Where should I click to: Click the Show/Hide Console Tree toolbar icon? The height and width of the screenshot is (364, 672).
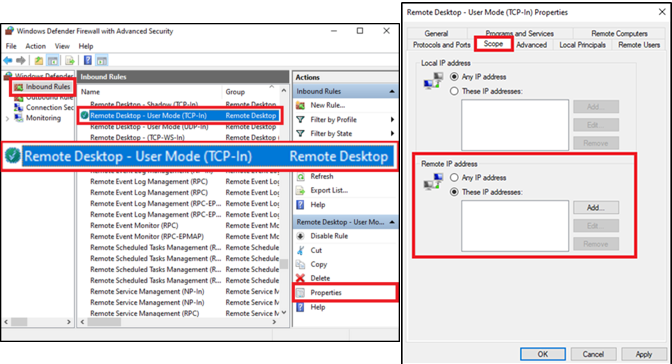click(53, 60)
